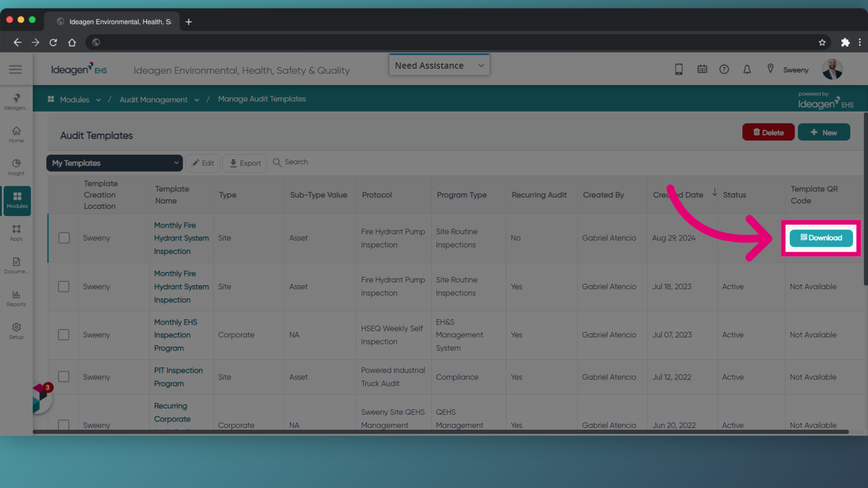The width and height of the screenshot is (868, 488).
Task: Click the location pin icon
Action: point(770,69)
